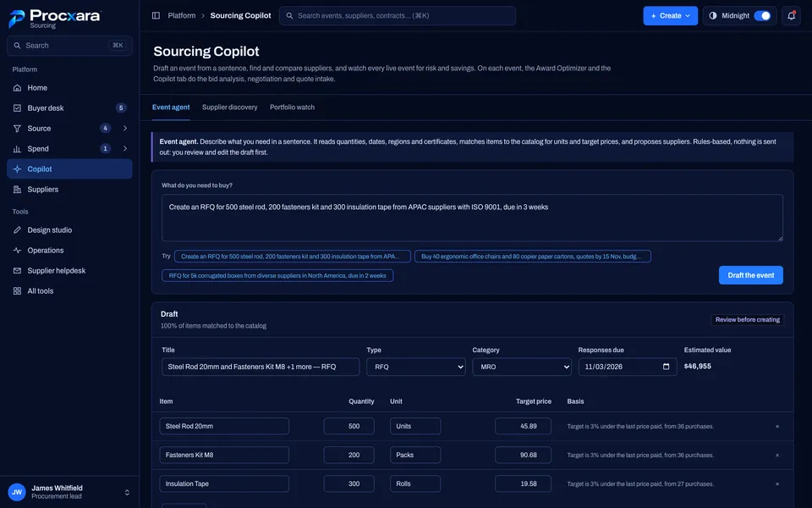Pick the ergonomic office chairs suggestion chip
Screen dimensions: 812x508
click(x=532, y=256)
